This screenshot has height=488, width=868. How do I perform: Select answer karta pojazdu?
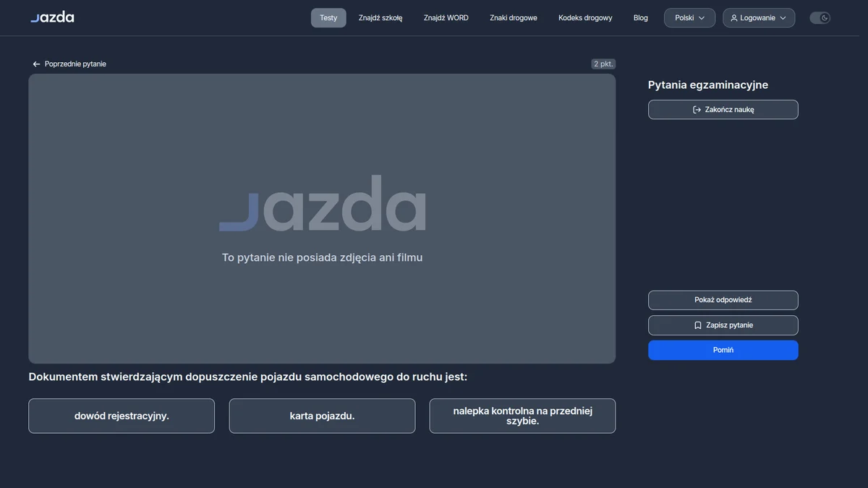click(322, 416)
